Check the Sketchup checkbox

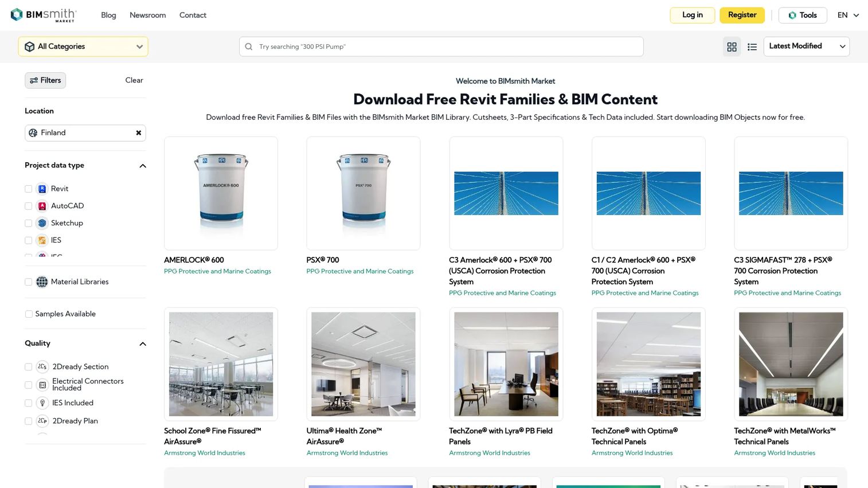(28, 223)
